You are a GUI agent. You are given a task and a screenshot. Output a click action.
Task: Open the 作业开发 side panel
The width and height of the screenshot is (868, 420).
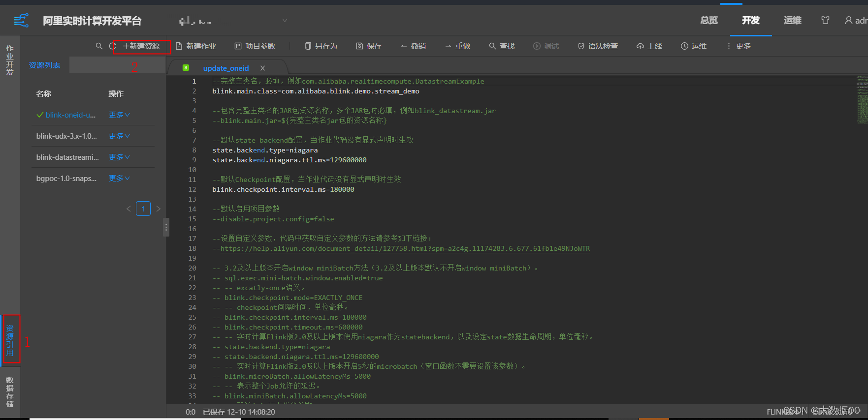point(10,60)
